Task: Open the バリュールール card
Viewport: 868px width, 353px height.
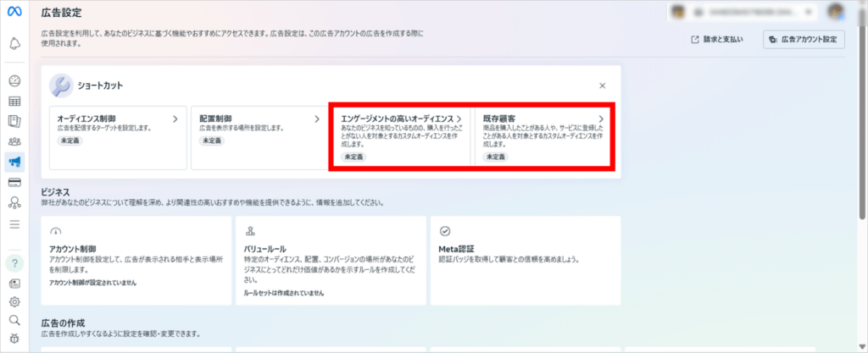Action: [331, 261]
